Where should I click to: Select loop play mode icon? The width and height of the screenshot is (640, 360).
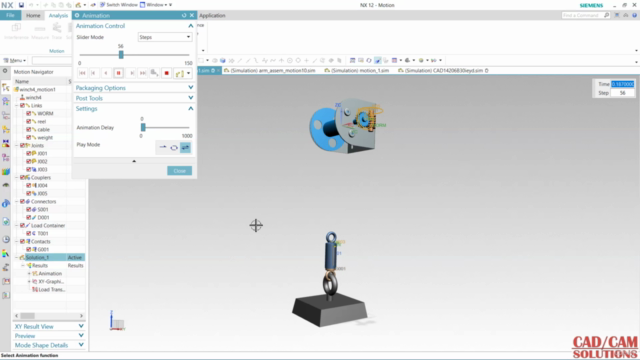(x=174, y=147)
